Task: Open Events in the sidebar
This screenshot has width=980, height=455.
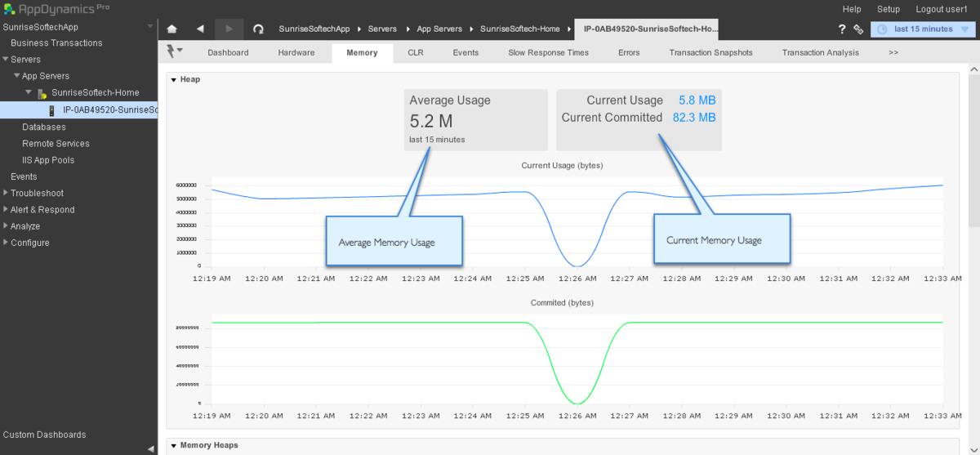Action: point(24,176)
